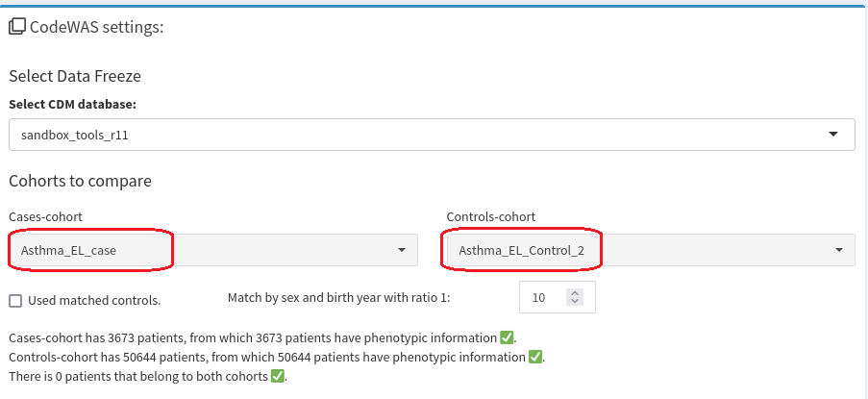Click the 'Match by sex and birth year' label
The image size is (868, 399).
click(x=339, y=298)
